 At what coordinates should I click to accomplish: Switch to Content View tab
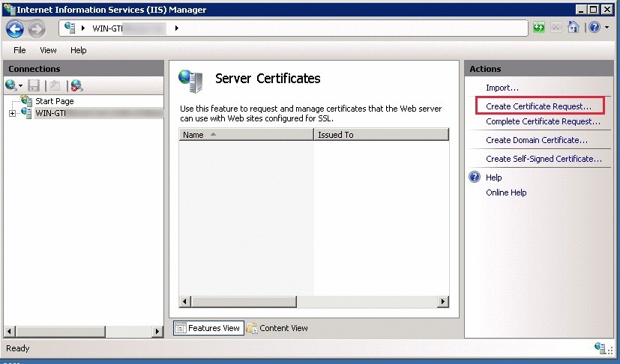tap(277, 328)
